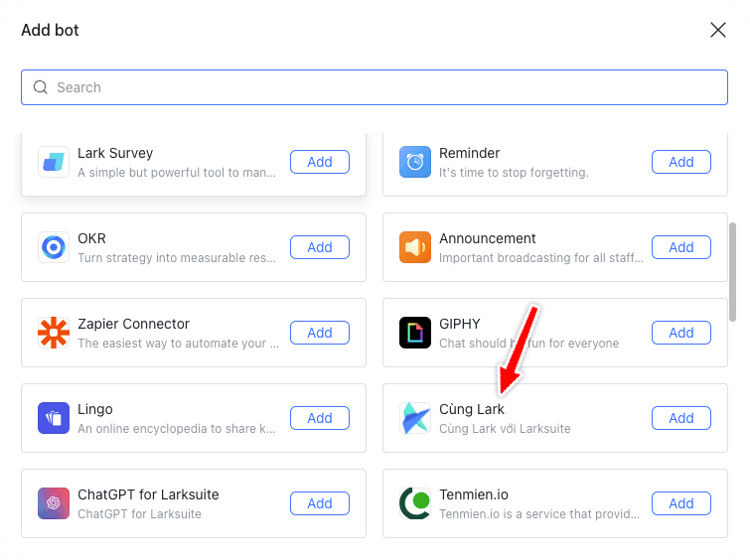
Task: Click the OKR bot icon
Action: 54,247
